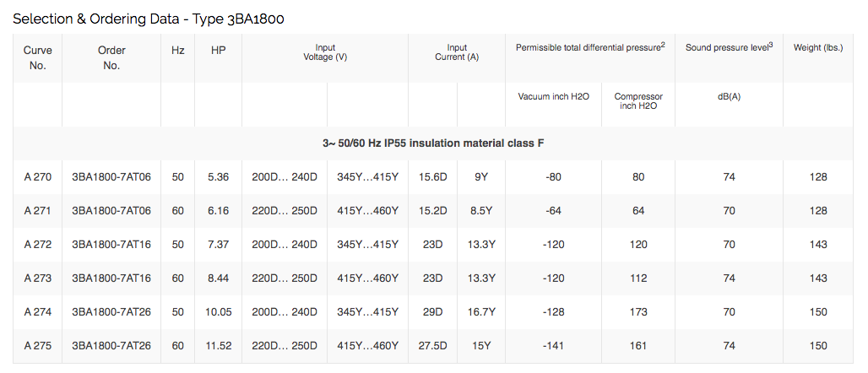Click the dB(A) subheader cell
This screenshot has height=373, width=868.
pos(729,97)
